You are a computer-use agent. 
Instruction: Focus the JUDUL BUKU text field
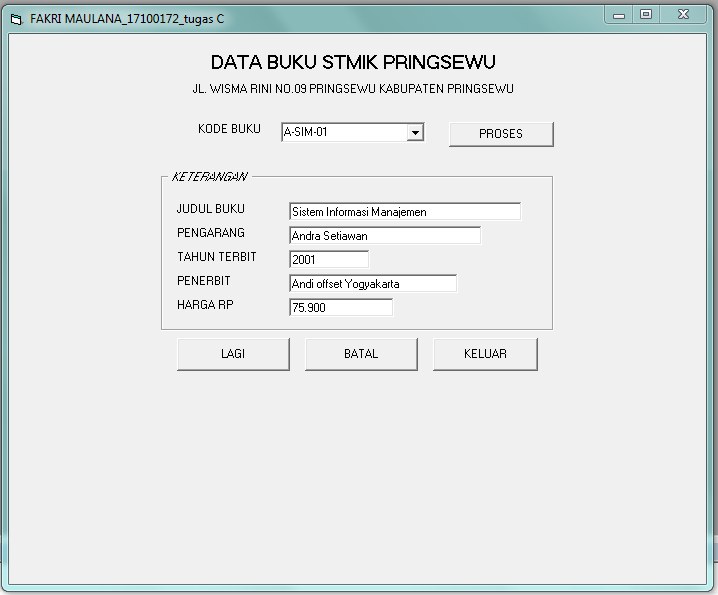pos(405,212)
